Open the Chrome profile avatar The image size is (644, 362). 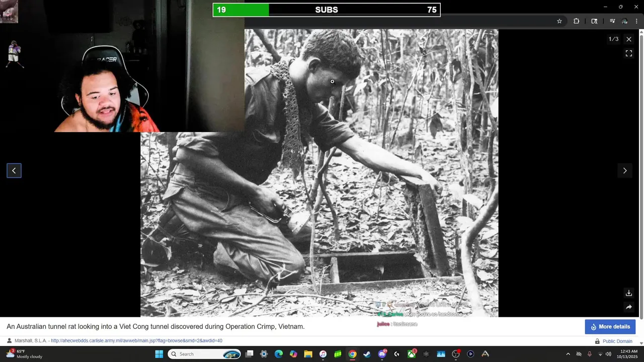[x=624, y=21]
